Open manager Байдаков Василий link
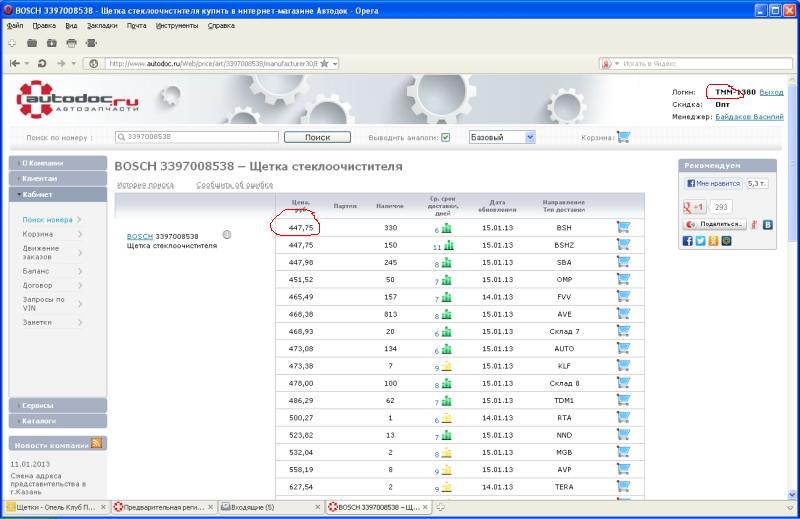This screenshot has height=519, width=800. [x=749, y=117]
